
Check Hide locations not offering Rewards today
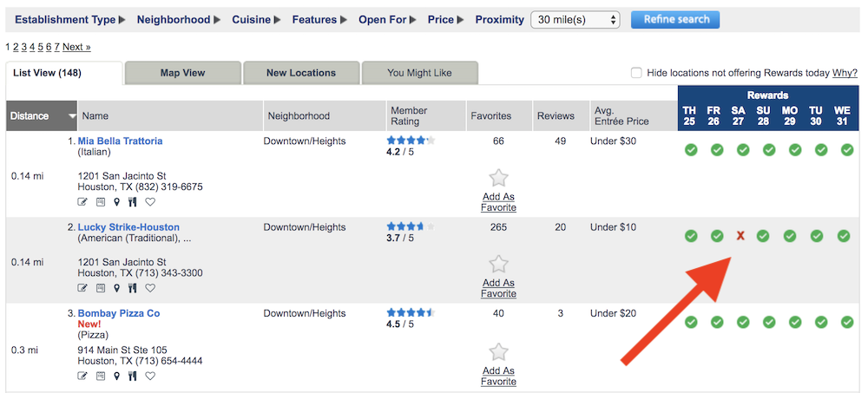click(636, 73)
